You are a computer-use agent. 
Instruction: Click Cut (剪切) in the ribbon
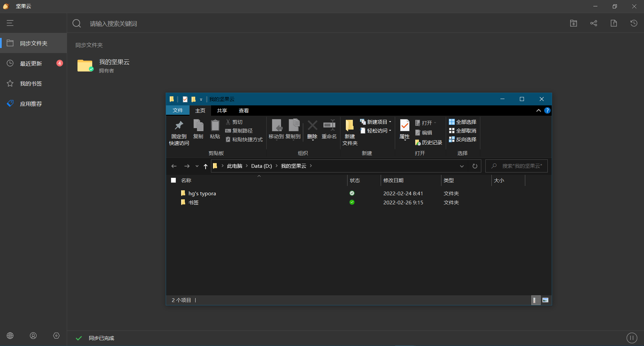point(234,122)
